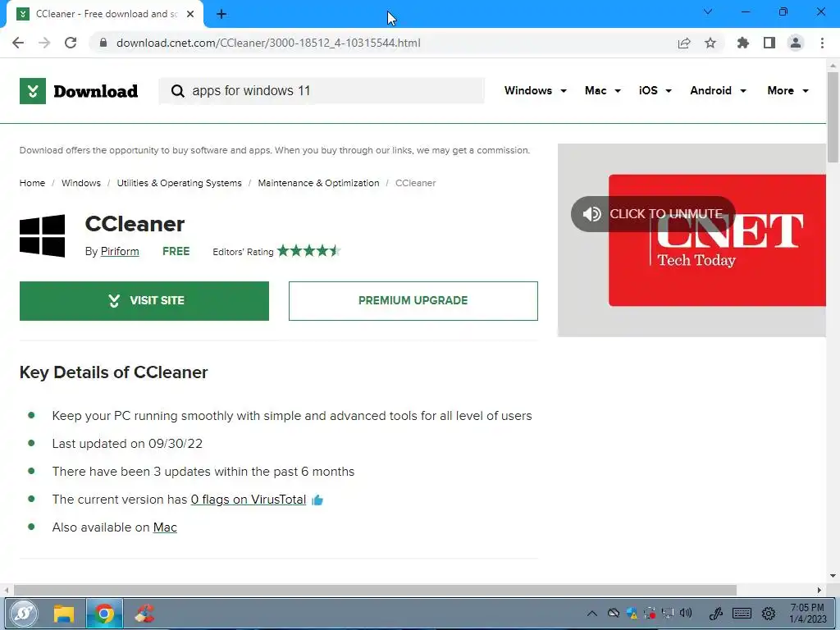
Task: Click the address bar URL
Action: [x=268, y=43]
